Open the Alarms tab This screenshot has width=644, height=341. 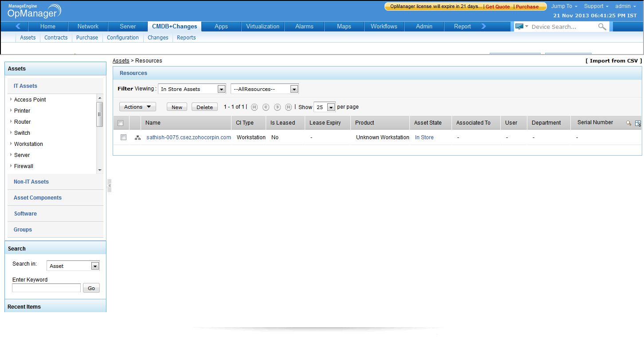coord(304,26)
